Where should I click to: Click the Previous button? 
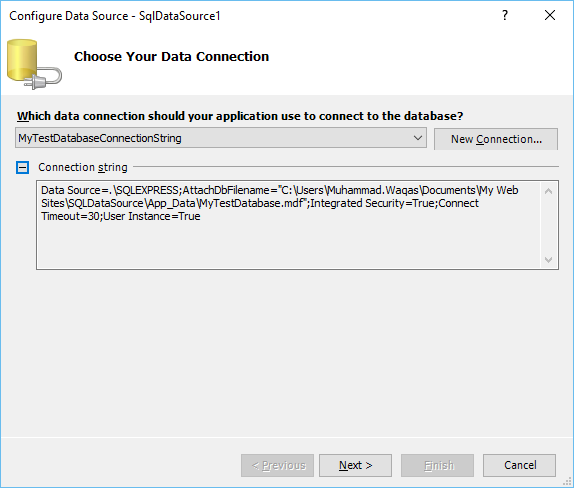(x=277, y=465)
